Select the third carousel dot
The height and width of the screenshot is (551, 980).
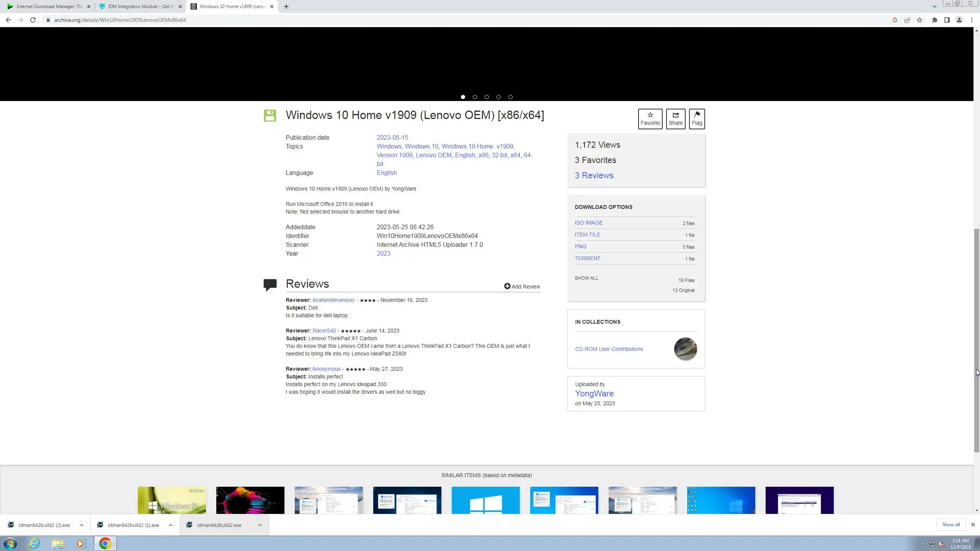487,97
